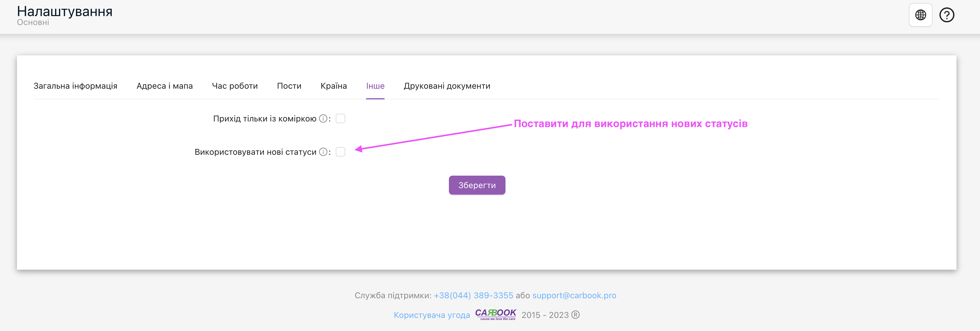
Task: Check 'Використовувати нові статуси' checkbox
Action: point(340,152)
